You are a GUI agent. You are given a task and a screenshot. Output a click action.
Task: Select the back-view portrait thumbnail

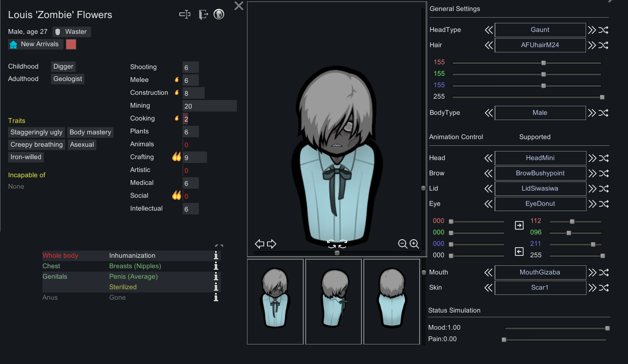pos(391,302)
